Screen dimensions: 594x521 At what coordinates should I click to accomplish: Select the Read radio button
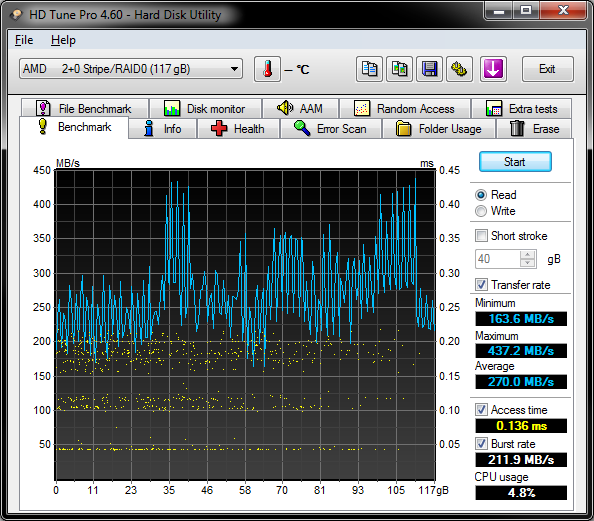click(x=481, y=195)
